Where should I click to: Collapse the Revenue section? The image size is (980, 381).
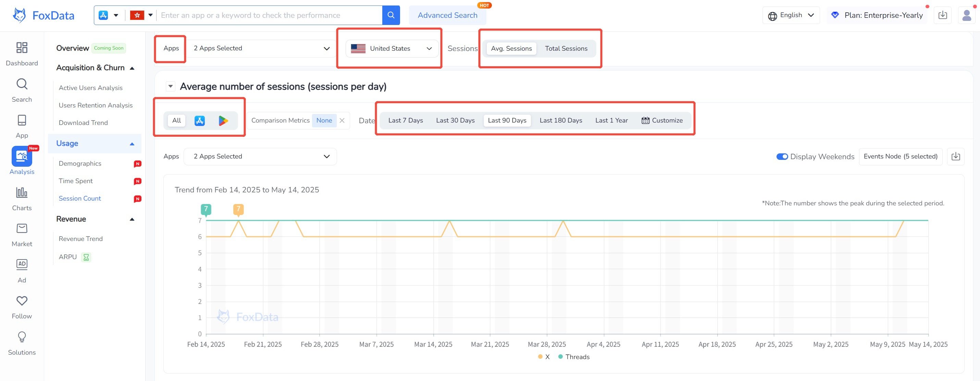(132, 219)
